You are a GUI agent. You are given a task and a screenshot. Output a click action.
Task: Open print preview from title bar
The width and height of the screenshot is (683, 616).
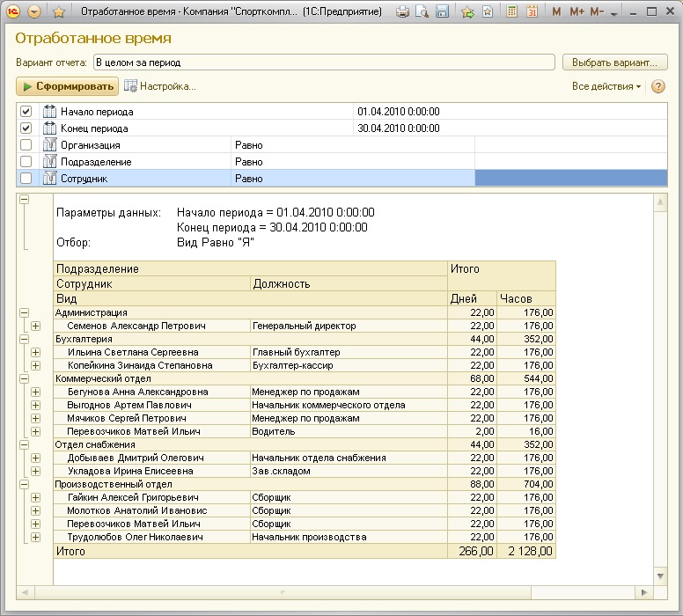click(x=422, y=12)
